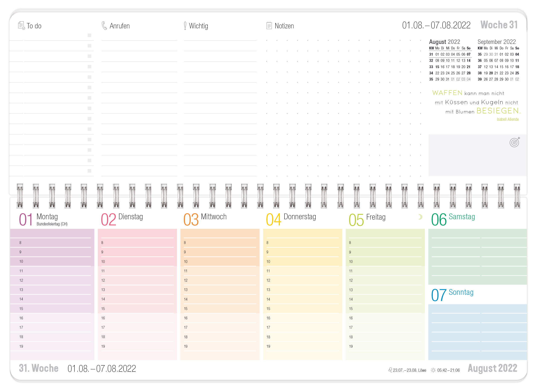Image resolution: width=537 pixels, height=392 pixels.
Task: Click the To do checklist icon
Action: pyautogui.click(x=21, y=25)
